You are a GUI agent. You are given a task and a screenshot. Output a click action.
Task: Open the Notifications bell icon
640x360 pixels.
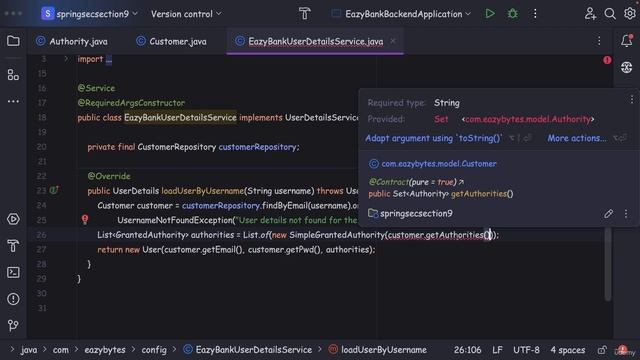[x=627, y=40]
